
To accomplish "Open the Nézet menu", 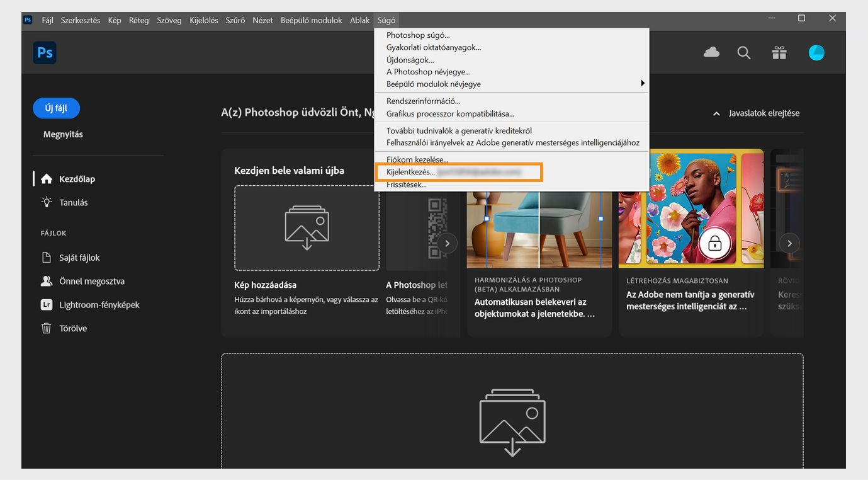I will (x=262, y=20).
